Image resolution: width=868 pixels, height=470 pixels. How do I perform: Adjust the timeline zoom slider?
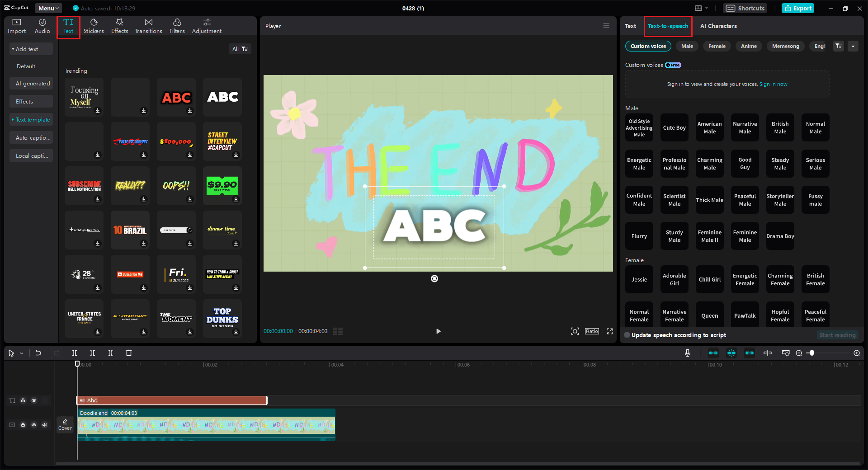coord(812,353)
